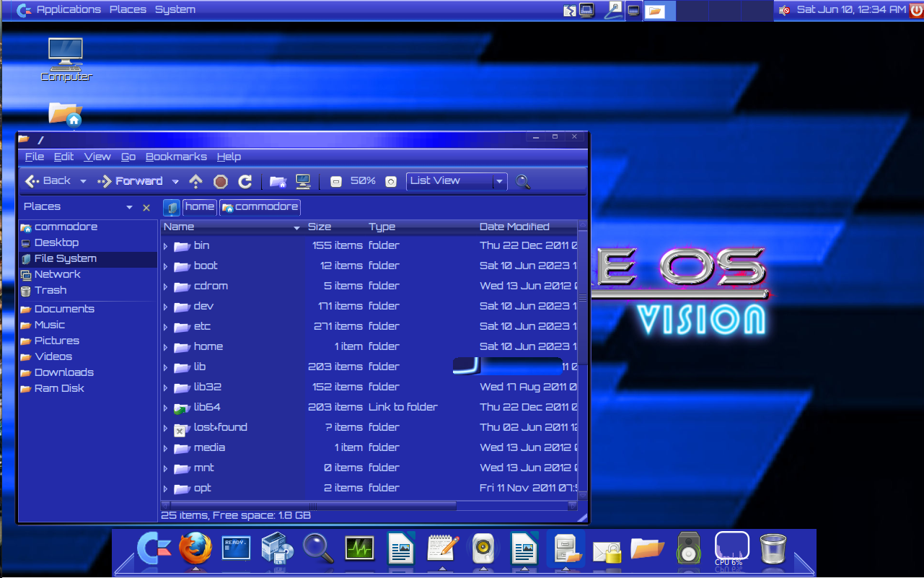Open the Home folder toolbar icon
This screenshot has height=578, width=924.
(278, 181)
